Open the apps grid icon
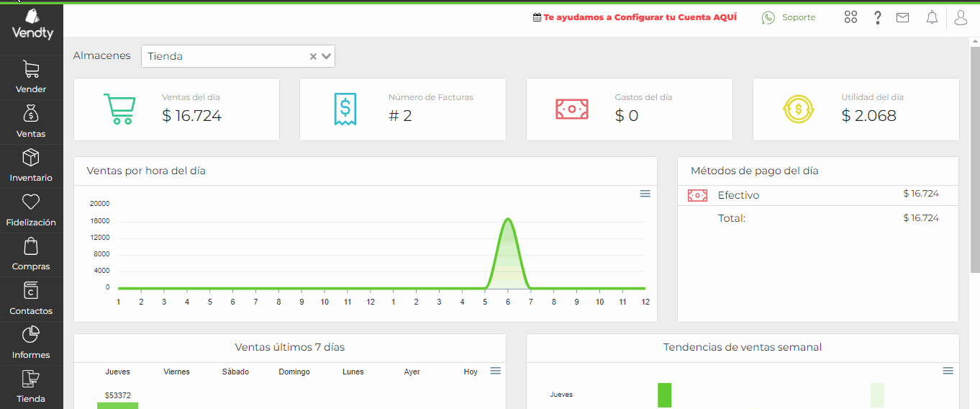This screenshot has height=409, width=980. tap(850, 18)
